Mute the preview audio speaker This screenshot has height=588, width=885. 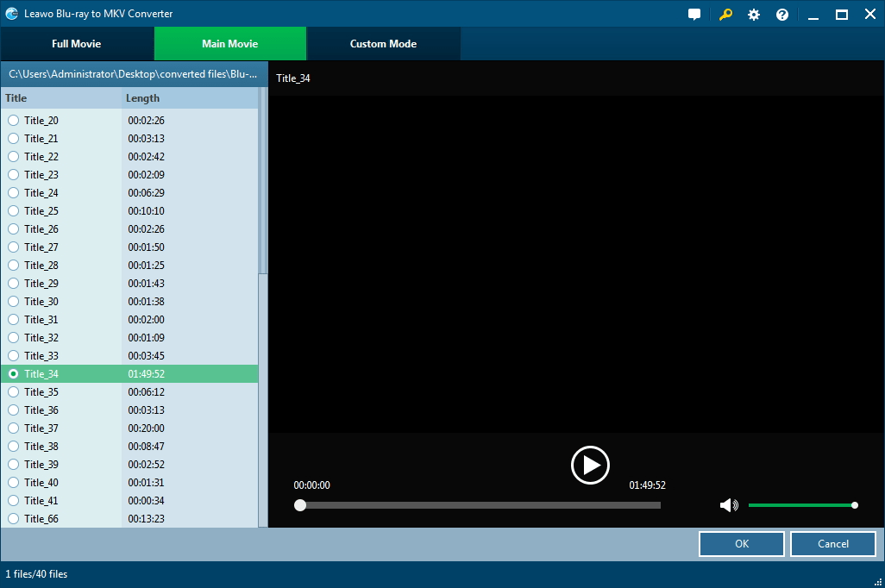[x=729, y=505]
